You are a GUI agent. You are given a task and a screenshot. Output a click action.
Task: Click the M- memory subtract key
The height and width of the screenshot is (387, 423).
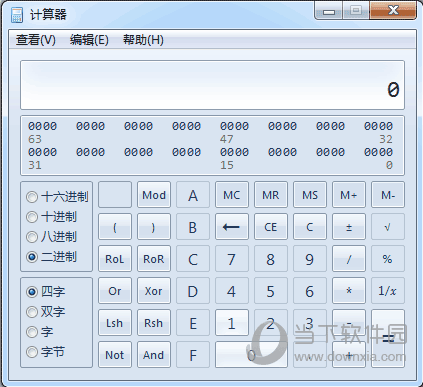click(388, 195)
